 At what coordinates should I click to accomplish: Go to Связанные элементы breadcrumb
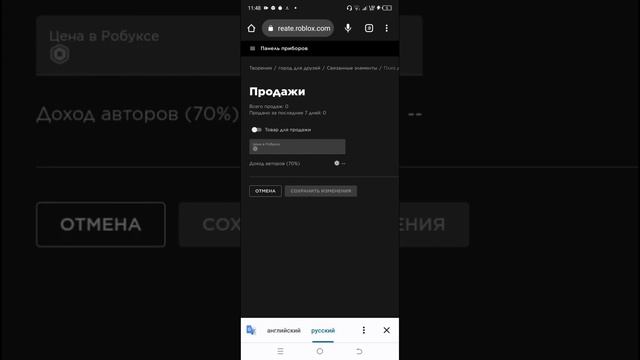pyautogui.click(x=352, y=68)
